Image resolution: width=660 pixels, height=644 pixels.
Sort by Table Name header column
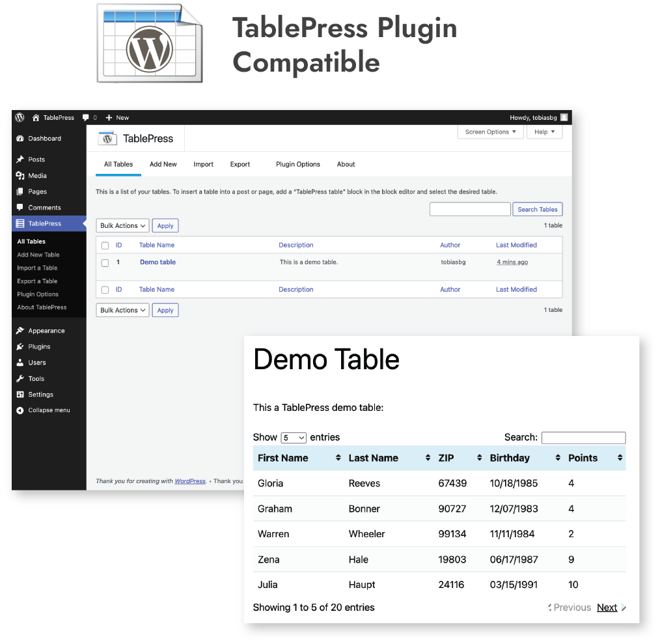click(157, 245)
